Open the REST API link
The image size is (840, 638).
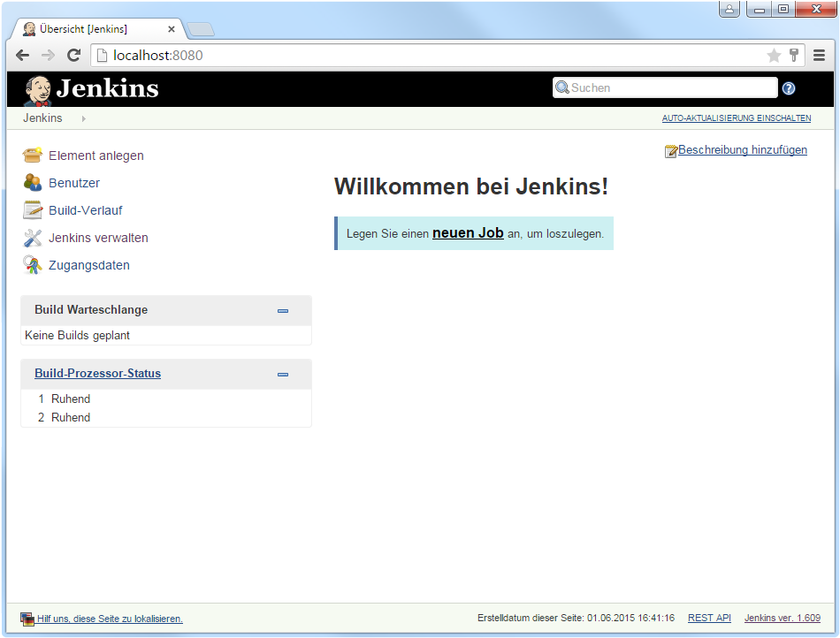point(709,618)
